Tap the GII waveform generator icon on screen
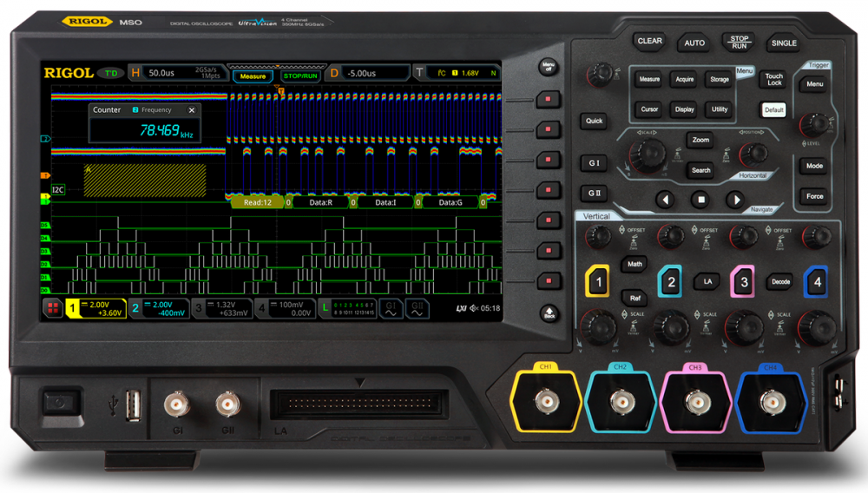 pos(417,308)
